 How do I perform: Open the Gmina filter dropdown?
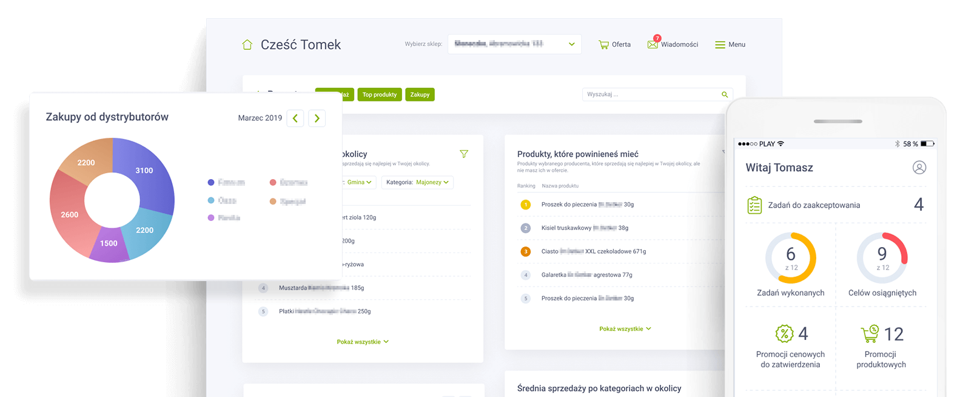(x=360, y=182)
